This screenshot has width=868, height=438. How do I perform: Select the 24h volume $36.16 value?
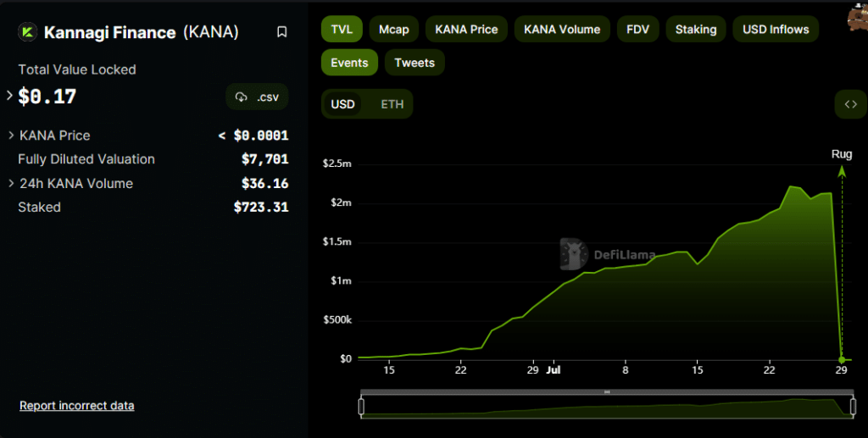pyautogui.click(x=265, y=183)
